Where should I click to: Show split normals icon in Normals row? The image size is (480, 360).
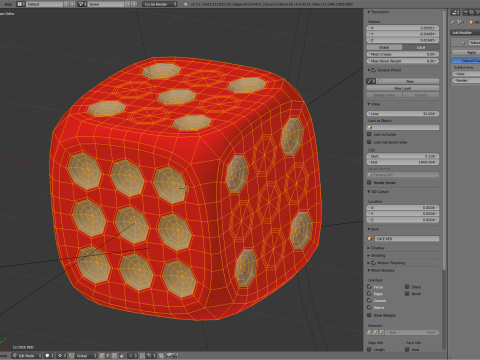coord(375,332)
